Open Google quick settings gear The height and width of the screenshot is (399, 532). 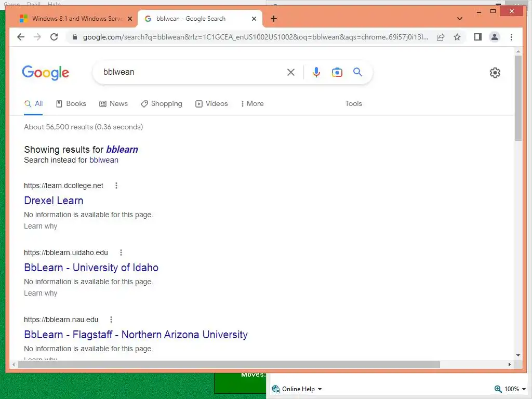[495, 72]
